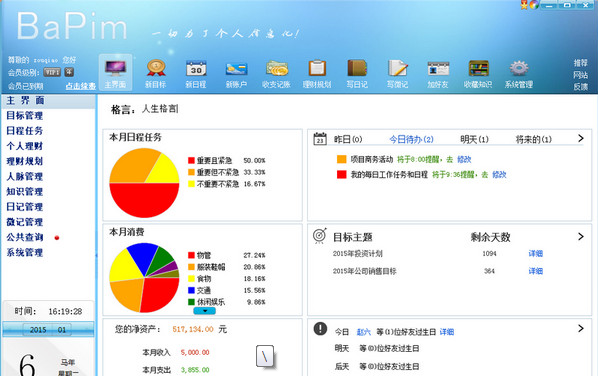Expand the birthday reminder panel right arrow
Image resolution: width=598 pixels, height=376 pixels.
point(580,328)
